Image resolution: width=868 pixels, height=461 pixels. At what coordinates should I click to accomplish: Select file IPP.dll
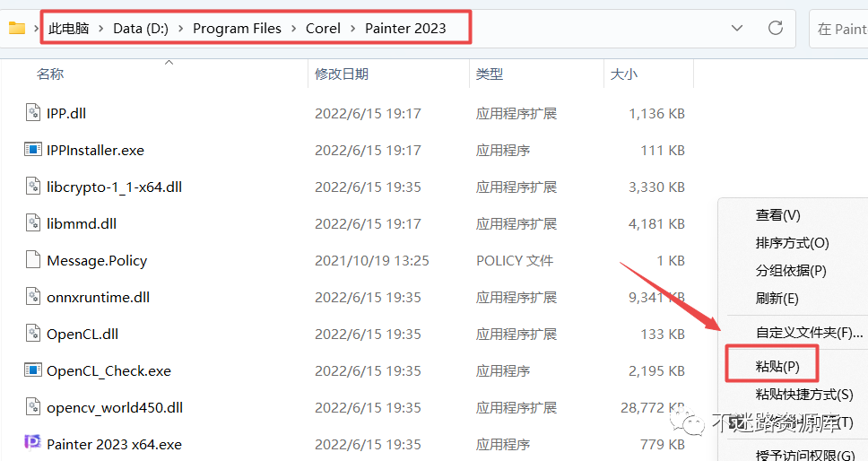click(x=65, y=113)
